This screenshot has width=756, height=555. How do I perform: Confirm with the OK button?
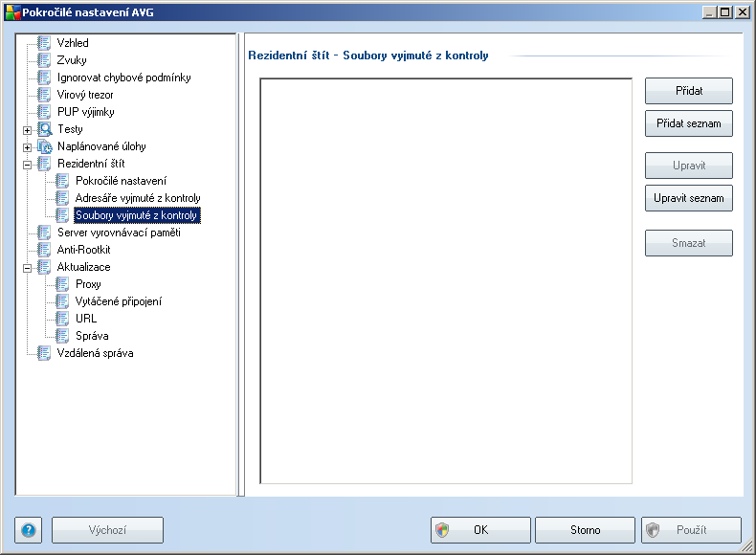pyautogui.click(x=480, y=530)
